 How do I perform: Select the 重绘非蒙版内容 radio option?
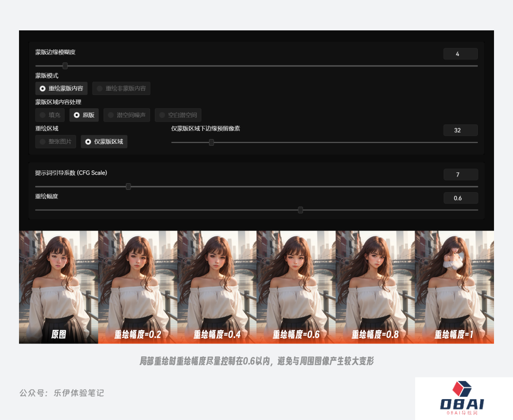click(121, 88)
